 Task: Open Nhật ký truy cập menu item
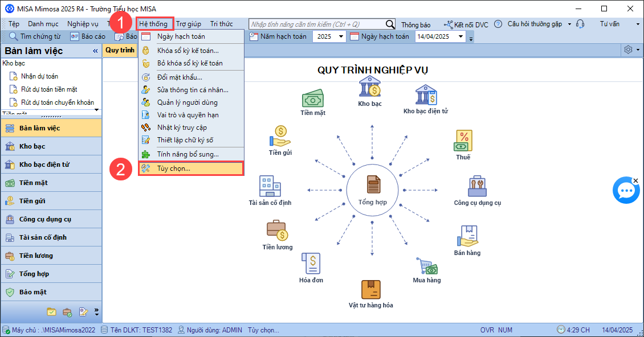[191, 128]
